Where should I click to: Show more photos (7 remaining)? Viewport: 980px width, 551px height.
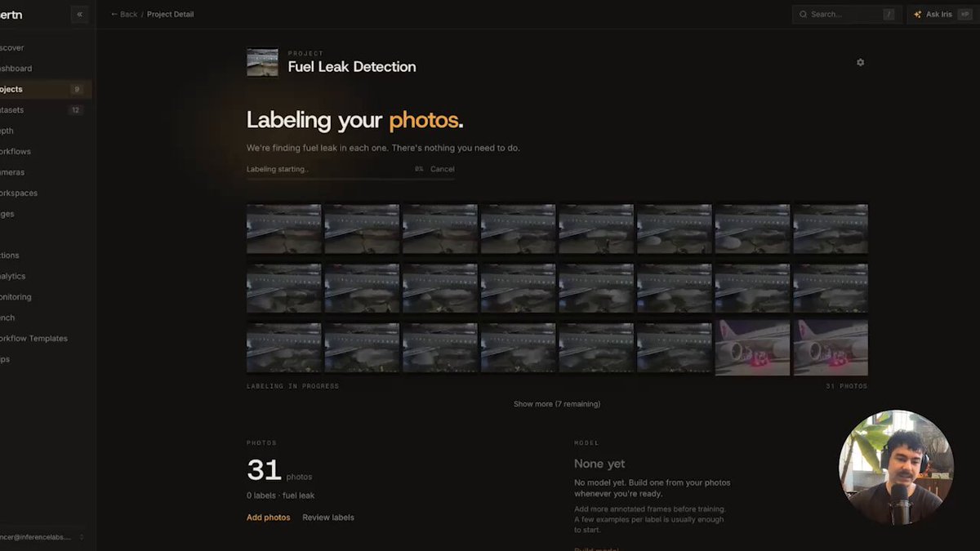pyautogui.click(x=557, y=404)
